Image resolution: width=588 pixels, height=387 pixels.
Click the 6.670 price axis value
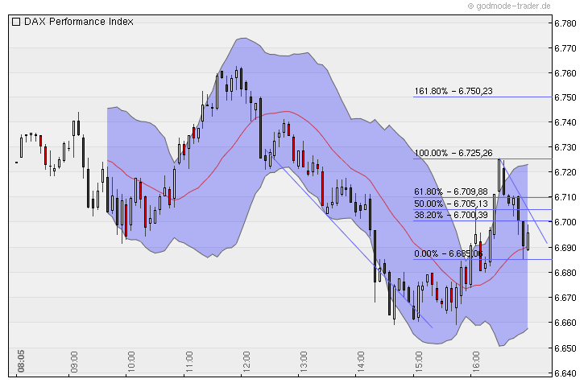coord(565,298)
